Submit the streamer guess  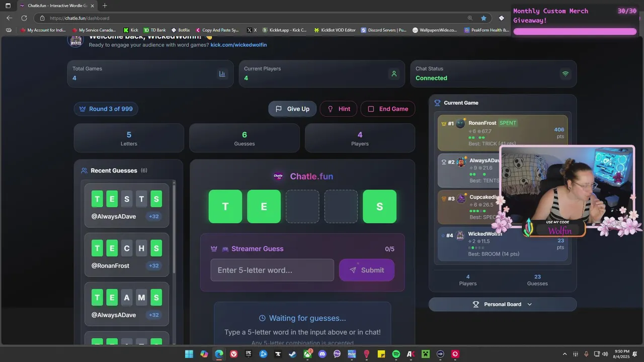click(x=367, y=270)
